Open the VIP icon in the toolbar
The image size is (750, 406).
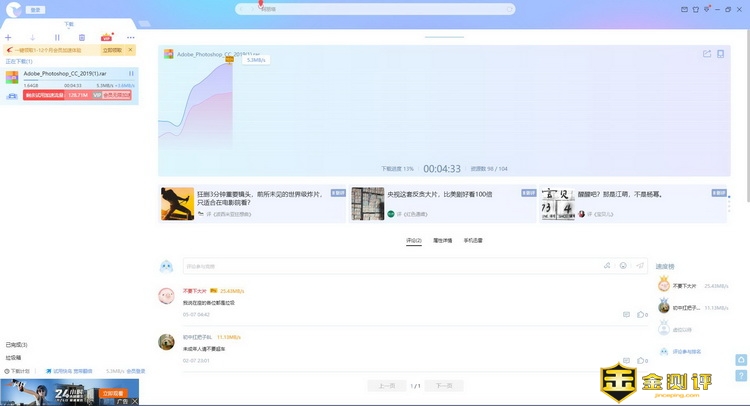[x=106, y=37]
